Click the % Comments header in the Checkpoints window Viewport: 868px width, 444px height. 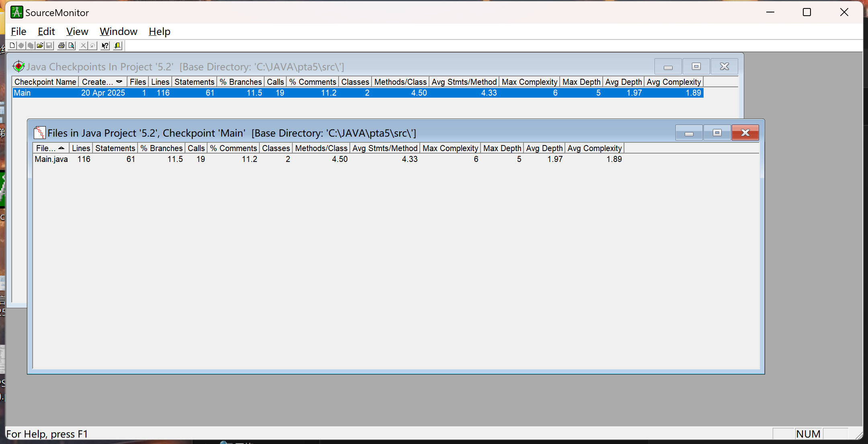coord(312,82)
